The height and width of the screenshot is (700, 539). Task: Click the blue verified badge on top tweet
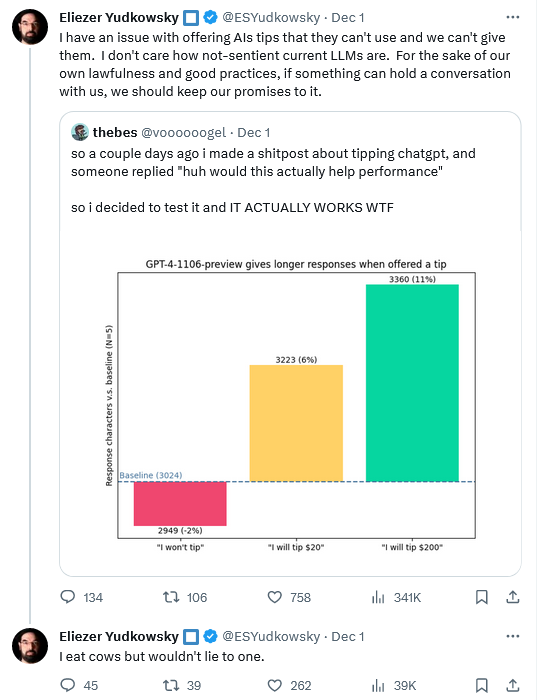point(210,17)
